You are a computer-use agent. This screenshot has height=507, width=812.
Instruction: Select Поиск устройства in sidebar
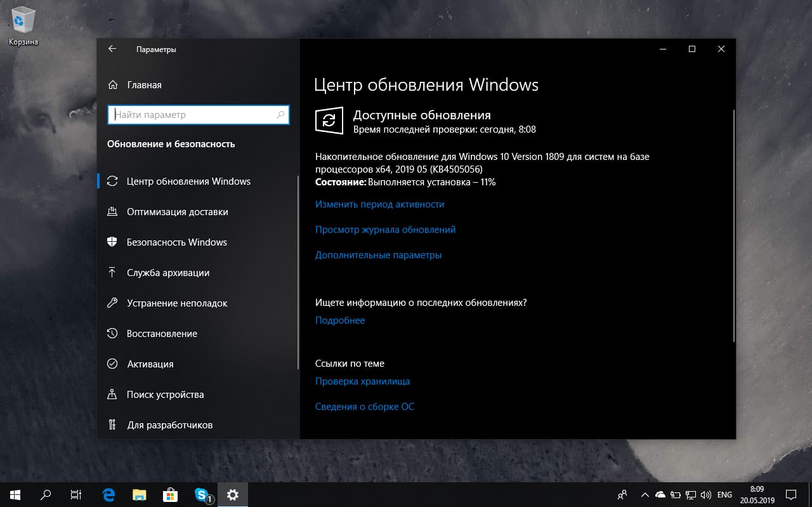[x=166, y=394]
